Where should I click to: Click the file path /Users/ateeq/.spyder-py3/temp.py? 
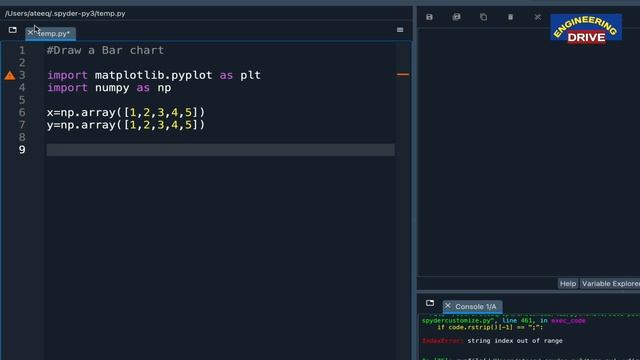[x=65, y=13]
